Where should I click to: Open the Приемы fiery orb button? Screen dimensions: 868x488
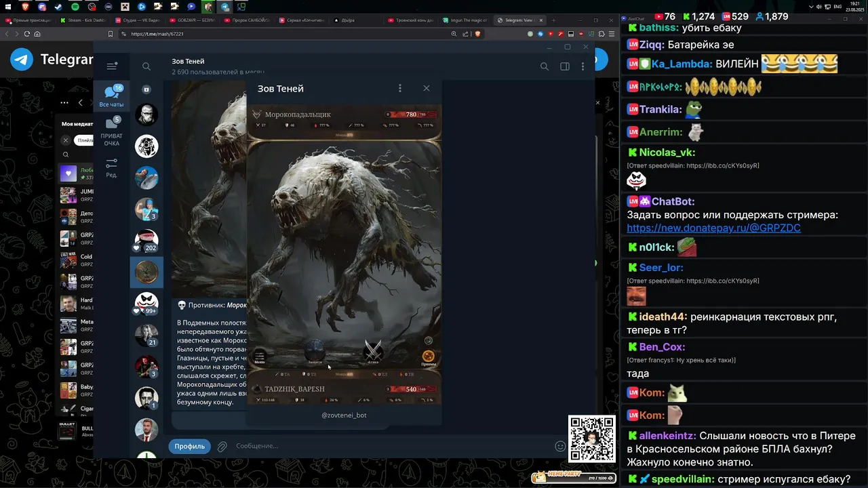428,357
